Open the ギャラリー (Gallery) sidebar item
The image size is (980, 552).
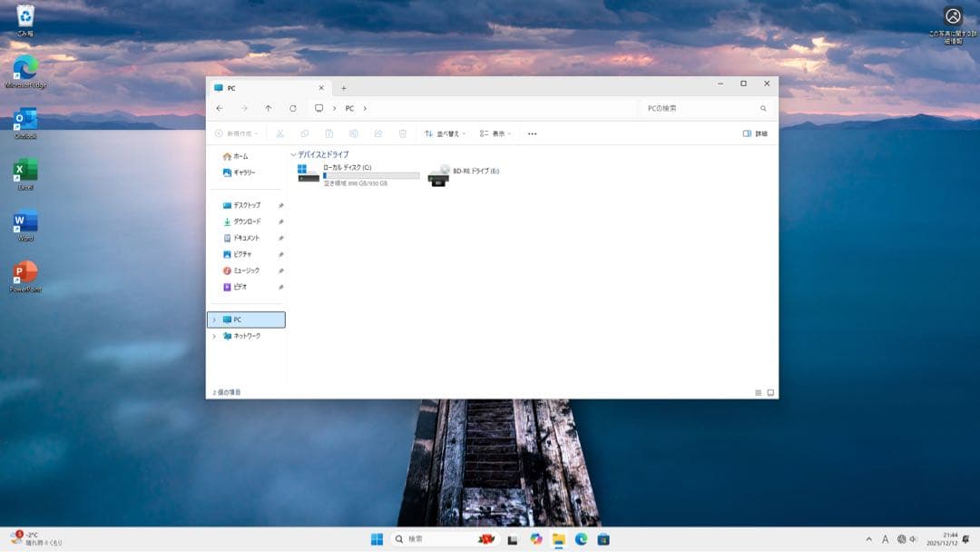[x=243, y=172]
